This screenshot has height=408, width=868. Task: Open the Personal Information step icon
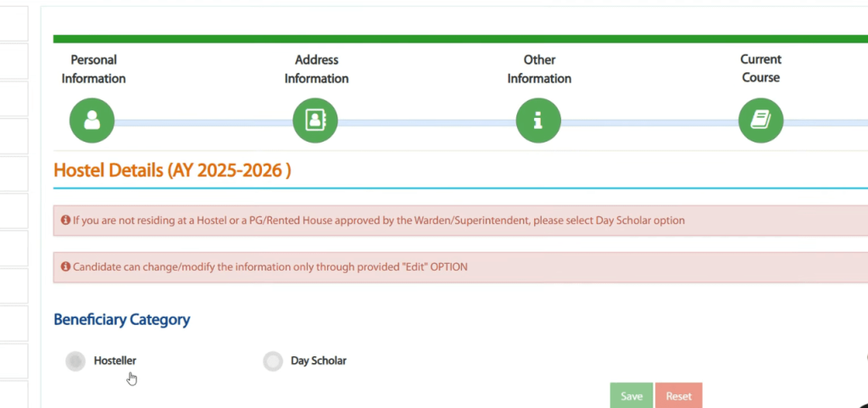point(92,121)
